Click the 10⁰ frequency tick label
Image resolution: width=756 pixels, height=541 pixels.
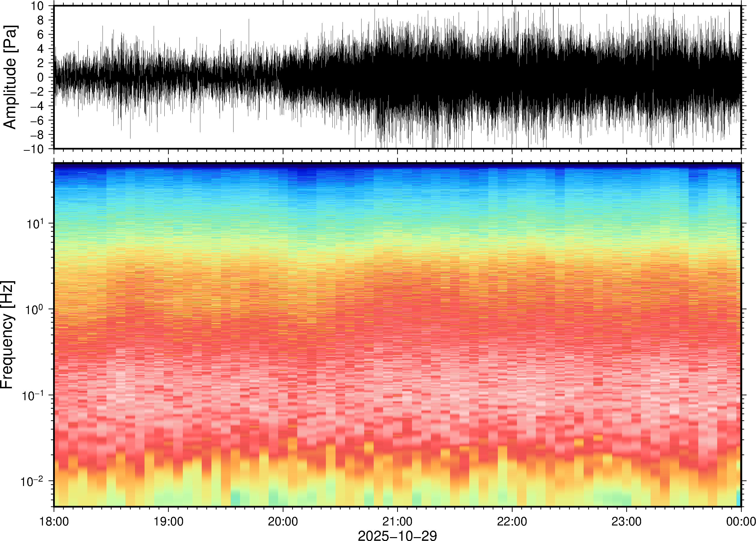pyautogui.click(x=35, y=309)
